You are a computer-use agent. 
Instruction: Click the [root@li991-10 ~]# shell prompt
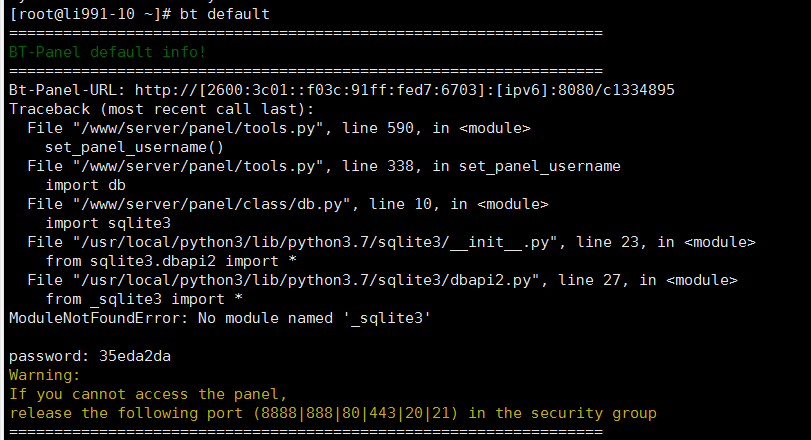tap(90, 14)
